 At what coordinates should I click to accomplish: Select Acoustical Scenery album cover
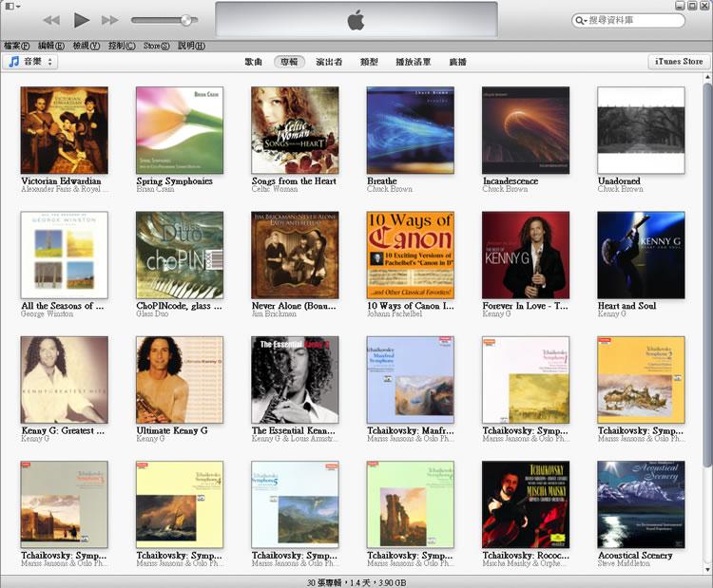[641, 504]
